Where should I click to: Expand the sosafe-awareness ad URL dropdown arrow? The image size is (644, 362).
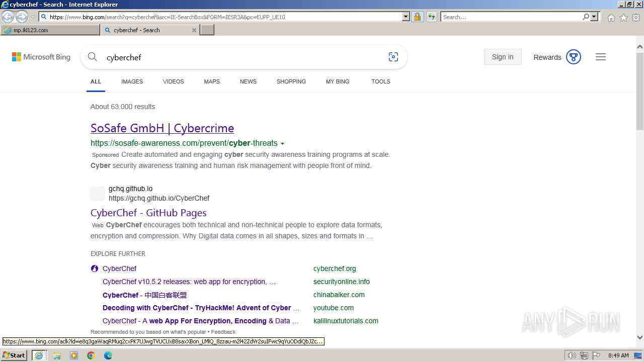[x=282, y=144]
